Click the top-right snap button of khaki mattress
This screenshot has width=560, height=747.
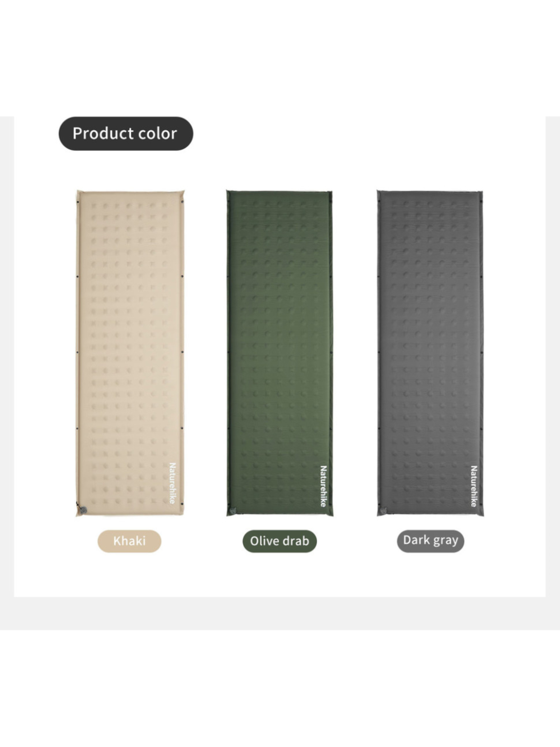(182, 202)
